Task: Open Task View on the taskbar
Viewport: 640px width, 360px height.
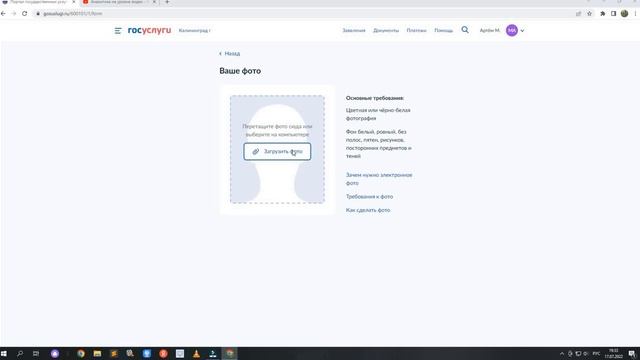Action: (36, 353)
